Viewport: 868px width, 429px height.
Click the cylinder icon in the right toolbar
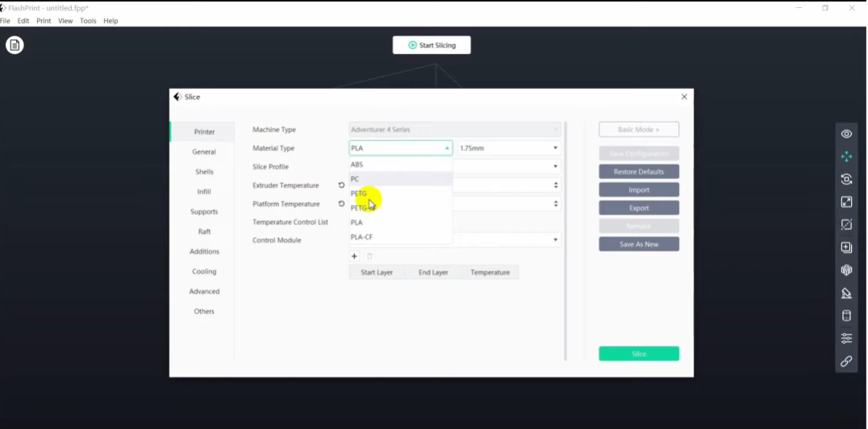[846, 315]
